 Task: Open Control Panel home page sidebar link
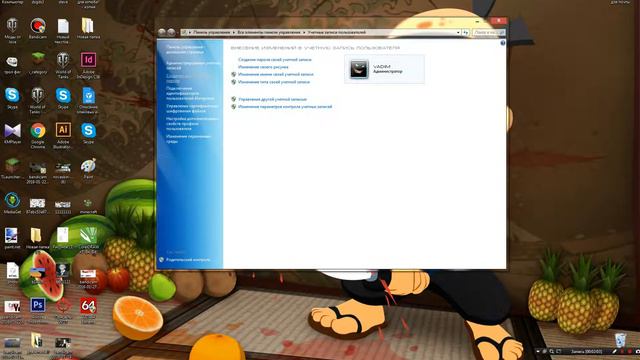185,49
